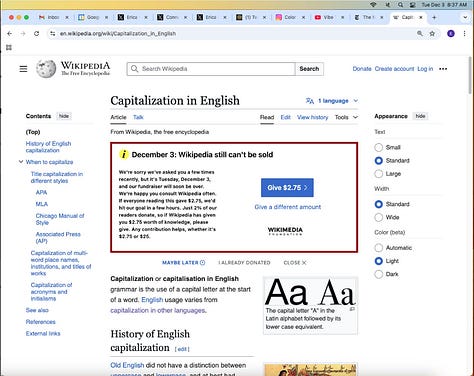This screenshot has height=376, width=474.
Task: Open the zoom magnifier in address bar
Action: 420,34
